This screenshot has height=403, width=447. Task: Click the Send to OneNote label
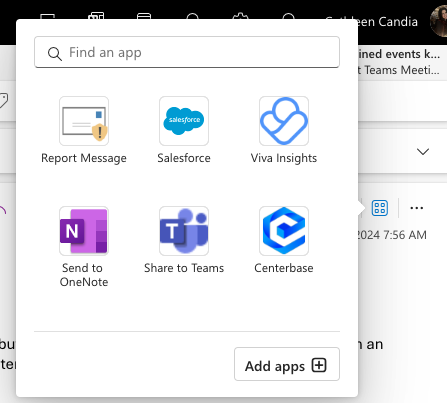(x=84, y=275)
